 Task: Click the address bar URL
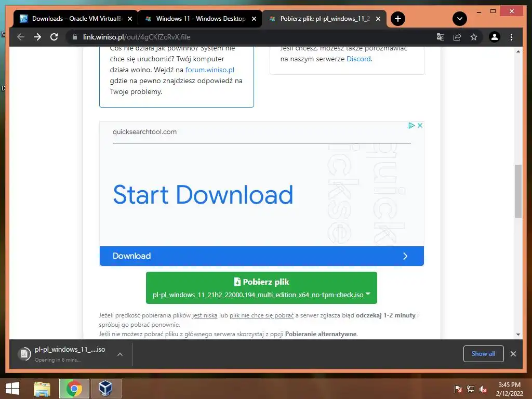(x=137, y=37)
